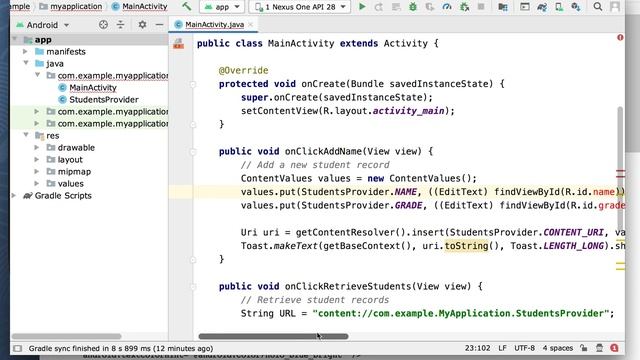Click the 4 spaces indent setting

point(558,348)
